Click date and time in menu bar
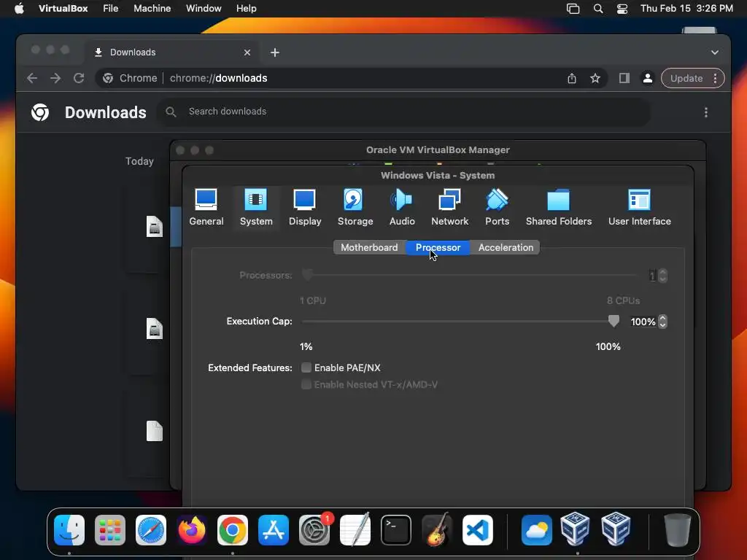 (686, 9)
